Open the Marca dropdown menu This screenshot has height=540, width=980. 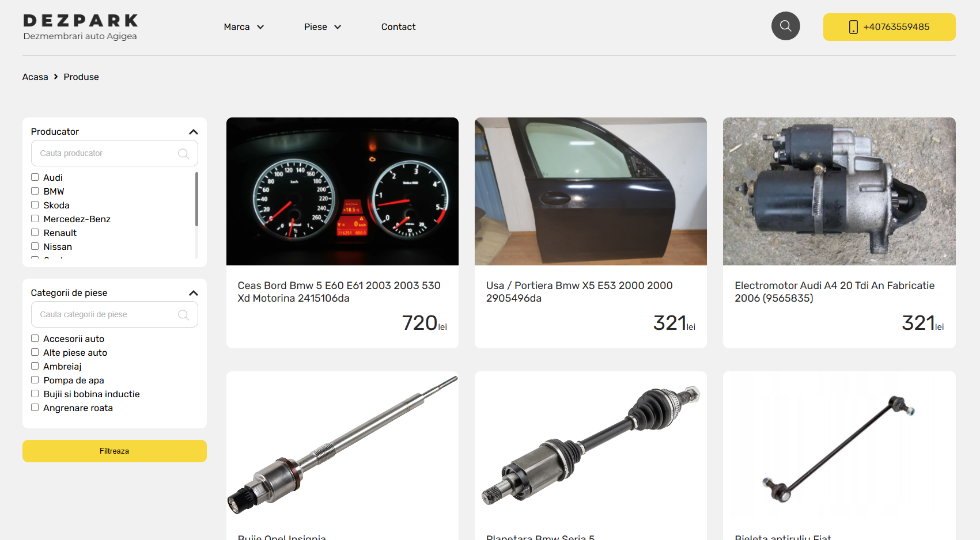(x=244, y=27)
